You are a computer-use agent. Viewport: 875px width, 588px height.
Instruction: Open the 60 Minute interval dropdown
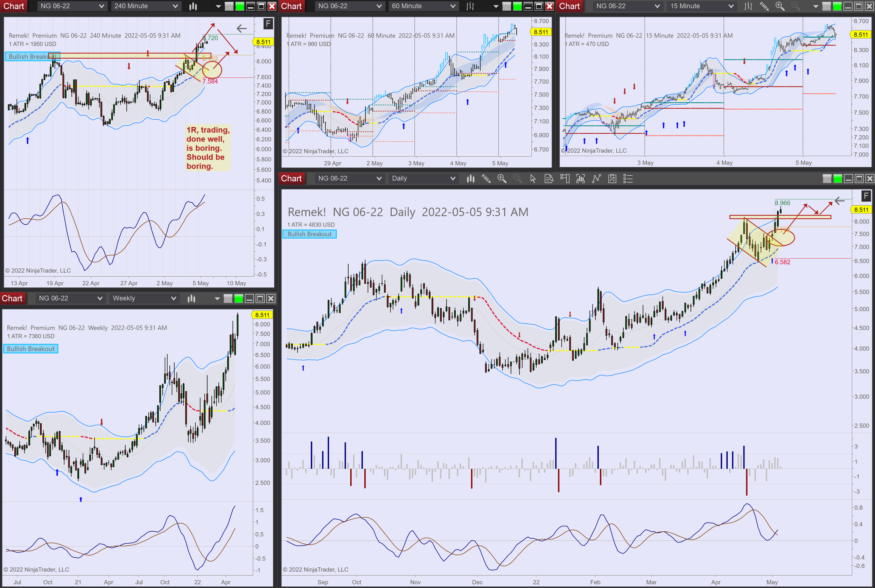423,6
